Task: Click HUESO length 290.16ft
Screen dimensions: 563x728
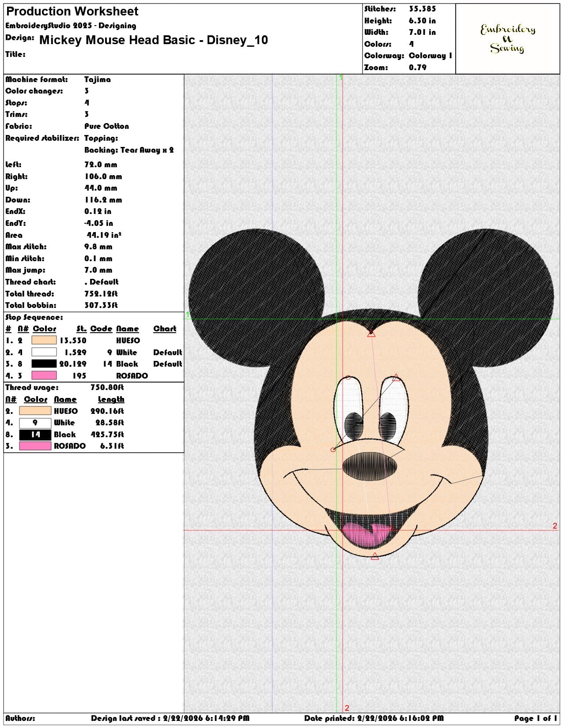Action: (107, 411)
